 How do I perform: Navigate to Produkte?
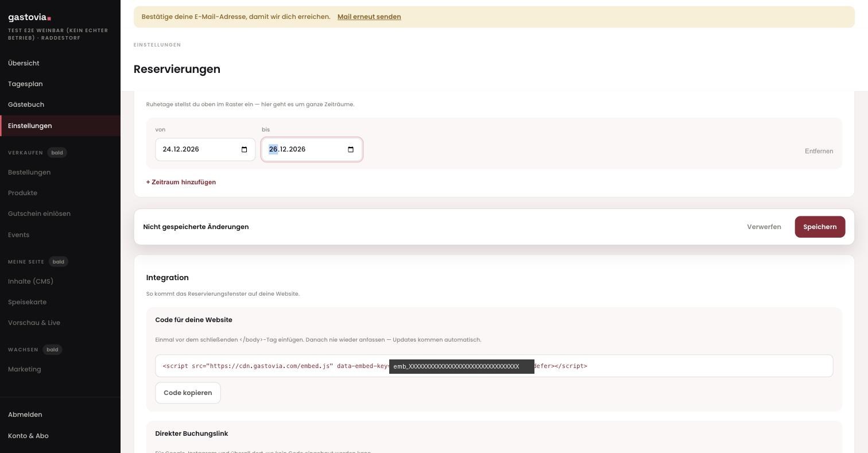pyautogui.click(x=22, y=193)
